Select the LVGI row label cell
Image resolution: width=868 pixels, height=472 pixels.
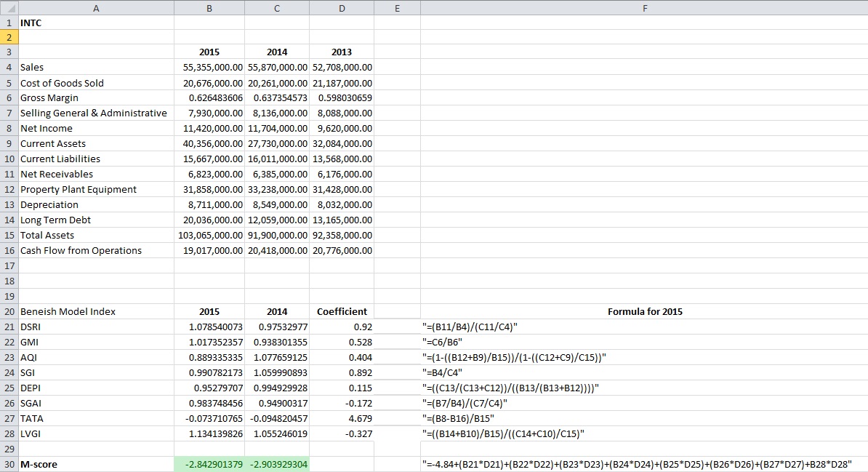pyautogui.click(x=31, y=433)
